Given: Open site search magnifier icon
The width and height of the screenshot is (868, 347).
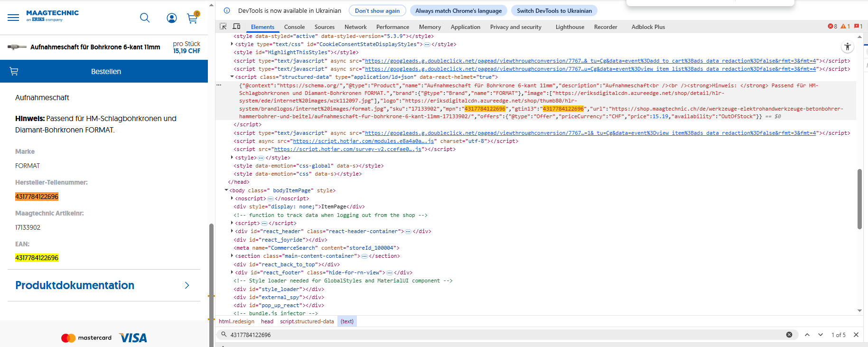Looking at the screenshot, I should [x=145, y=18].
